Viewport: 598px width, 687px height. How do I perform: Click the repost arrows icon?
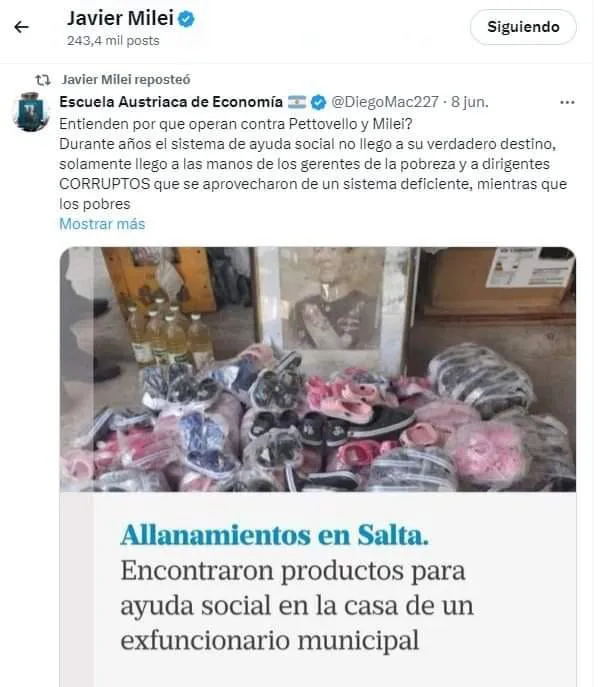pos(43,80)
